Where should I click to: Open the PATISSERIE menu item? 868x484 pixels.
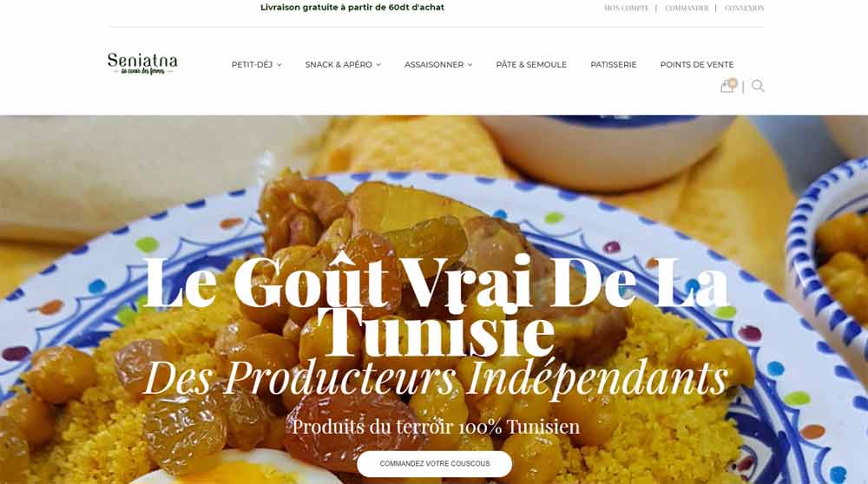pos(614,65)
